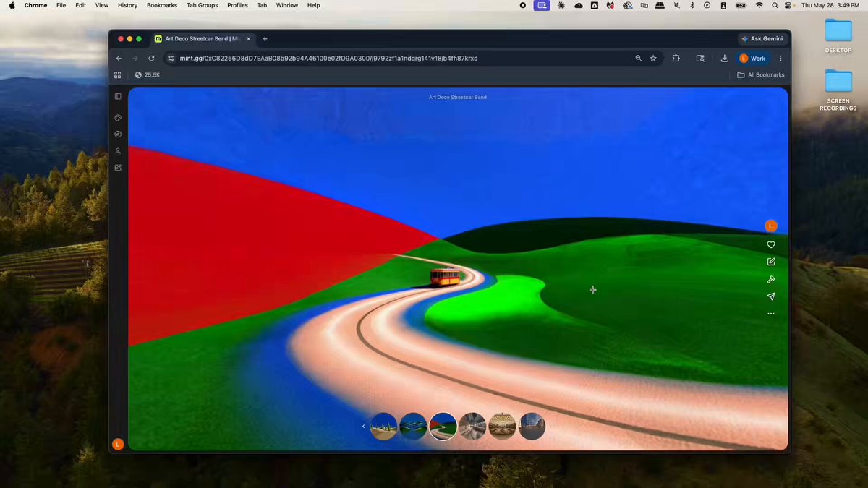Open Control Center in menu bar
The height and width of the screenshot is (488, 868).
[x=788, y=5]
